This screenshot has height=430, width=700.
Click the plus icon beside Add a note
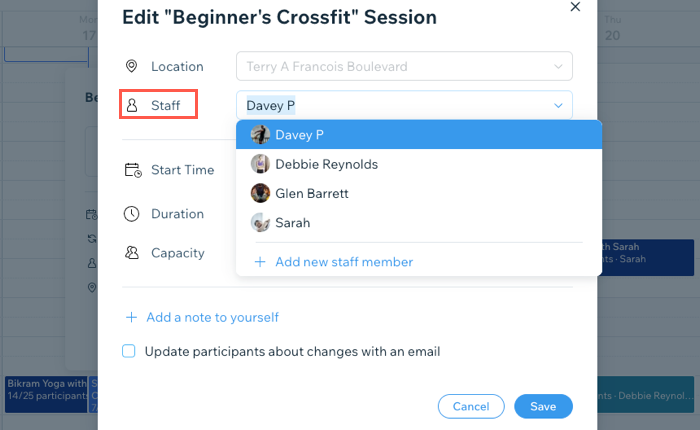click(x=131, y=317)
